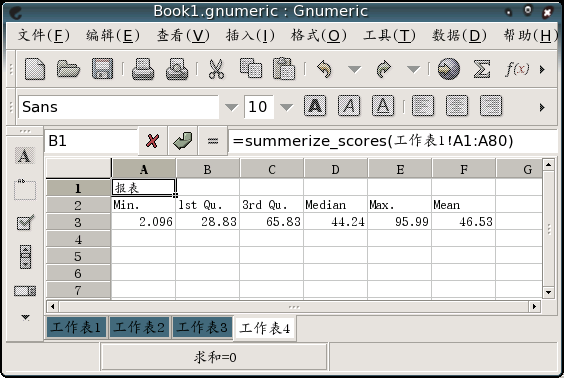
Task: Select row header 3
Action: (78, 222)
